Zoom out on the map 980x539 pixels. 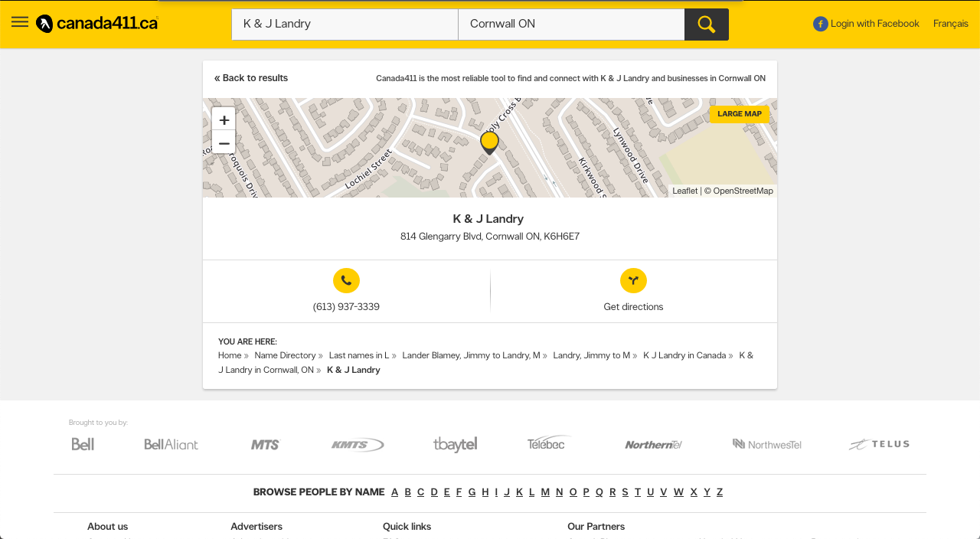(x=224, y=143)
